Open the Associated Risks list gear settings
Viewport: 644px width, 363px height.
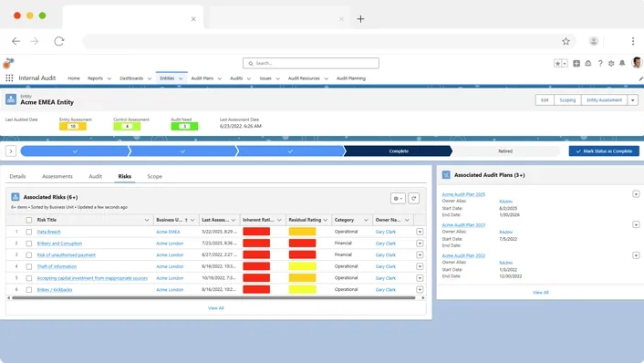(398, 198)
